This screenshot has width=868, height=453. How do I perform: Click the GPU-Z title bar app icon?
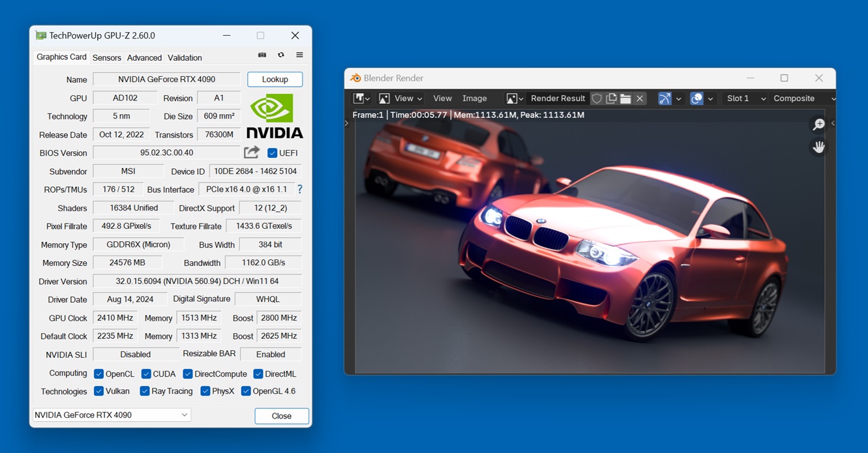click(x=41, y=36)
